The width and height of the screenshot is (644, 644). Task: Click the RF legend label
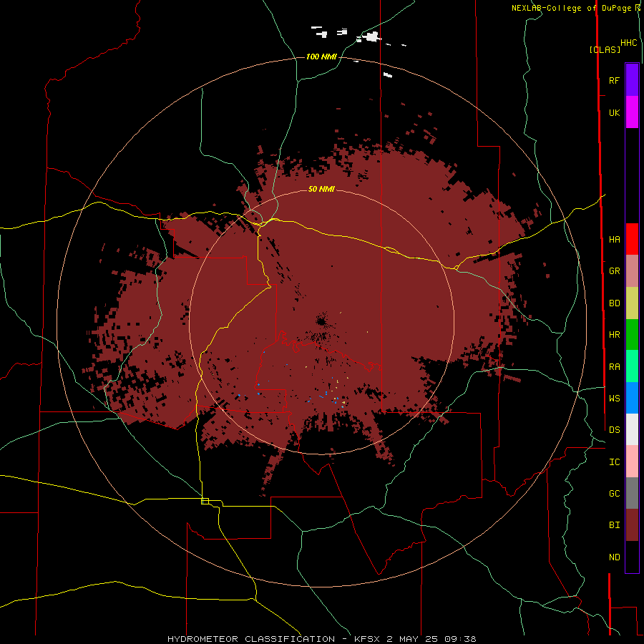(x=614, y=80)
